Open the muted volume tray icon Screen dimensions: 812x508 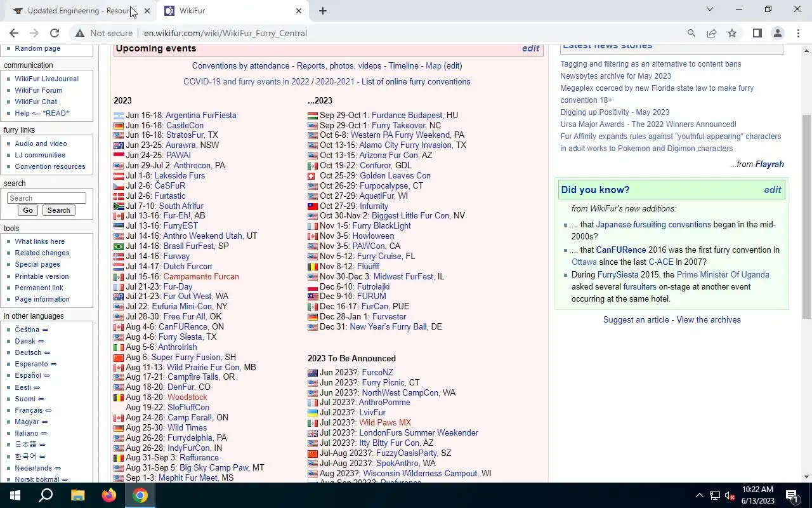click(730, 495)
